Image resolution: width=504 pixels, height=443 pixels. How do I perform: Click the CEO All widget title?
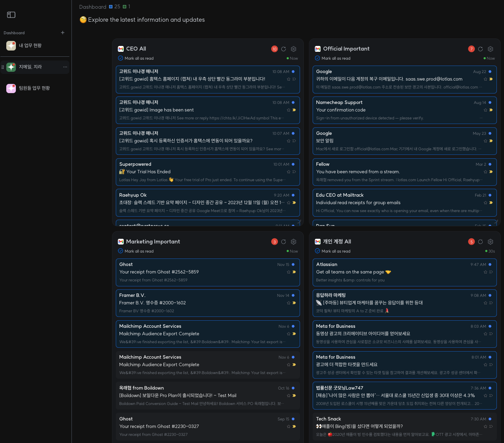coord(136,49)
